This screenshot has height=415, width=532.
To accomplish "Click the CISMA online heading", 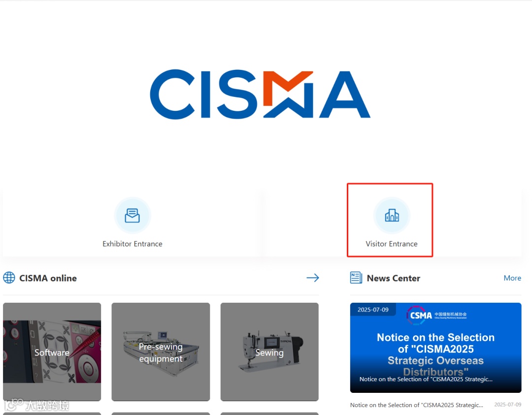I will (x=48, y=278).
